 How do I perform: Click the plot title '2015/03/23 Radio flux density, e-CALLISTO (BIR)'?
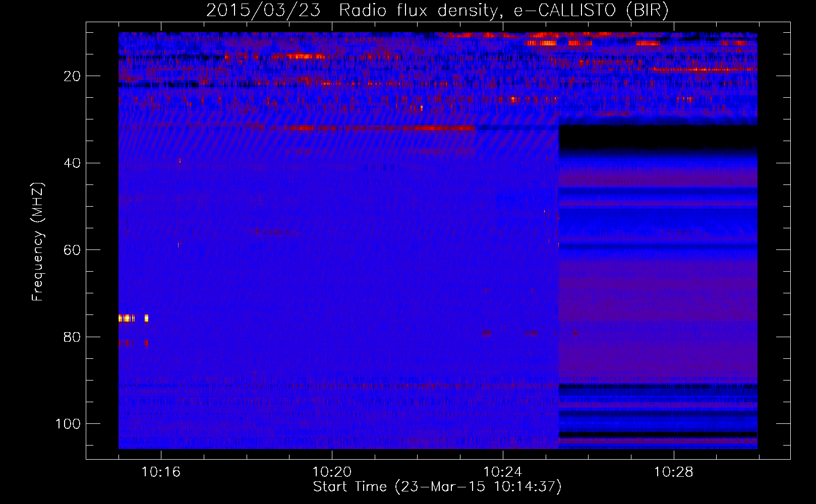[437, 10]
